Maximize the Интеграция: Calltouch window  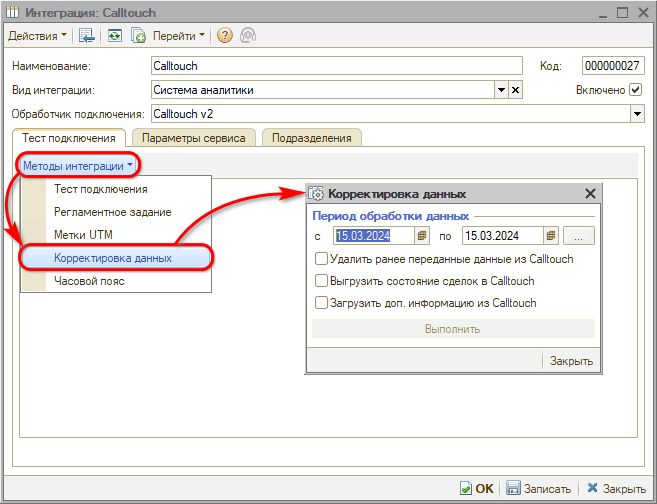pyautogui.click(x=623, y=13)
